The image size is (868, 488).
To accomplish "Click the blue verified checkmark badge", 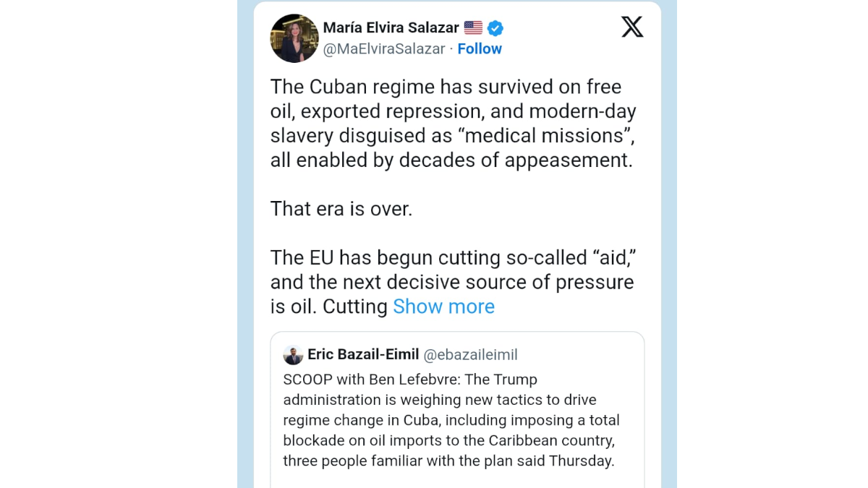I will coord(495,28).
